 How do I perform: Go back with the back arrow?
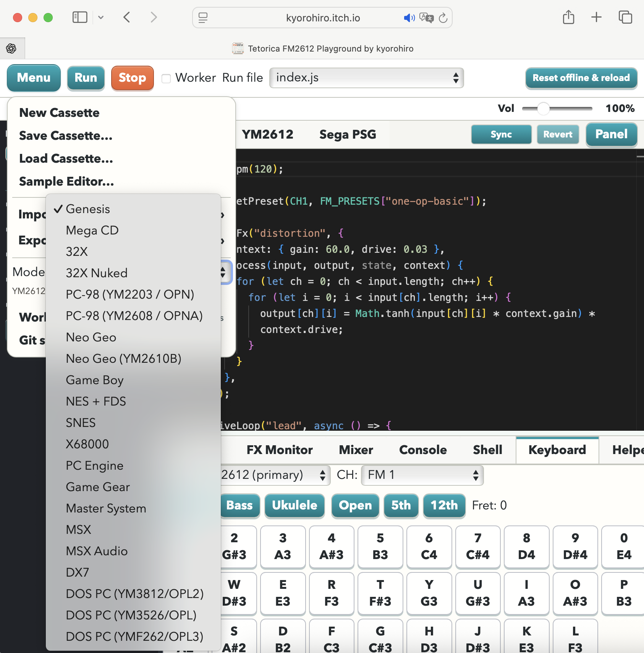click(x=127, y=17)
